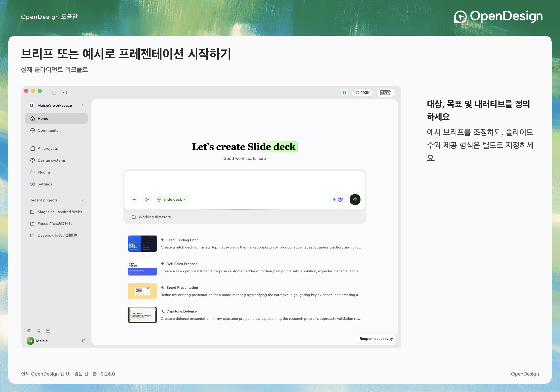Expand the Working directory dropdown
This screenshot has width=560, height=392.
point(154,217)
